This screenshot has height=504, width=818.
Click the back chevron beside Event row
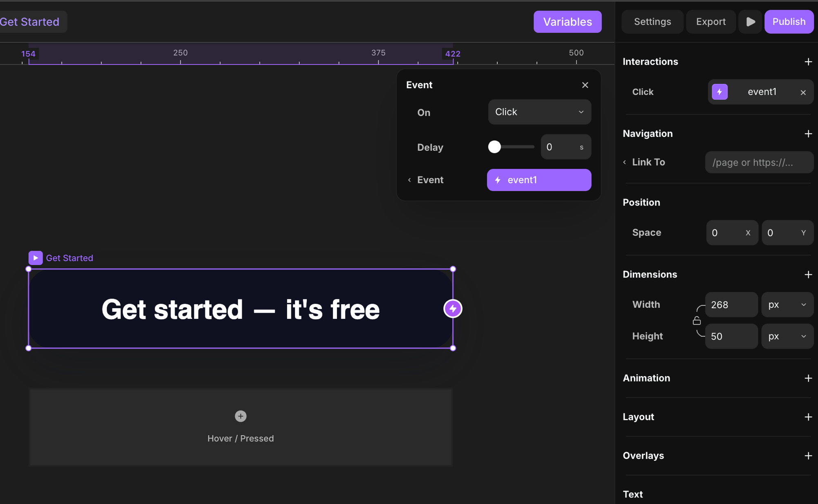click(409, 180)
